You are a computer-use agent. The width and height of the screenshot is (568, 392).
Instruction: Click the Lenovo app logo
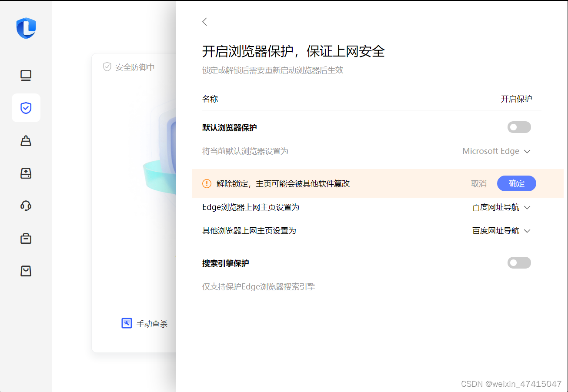(26, 28)
